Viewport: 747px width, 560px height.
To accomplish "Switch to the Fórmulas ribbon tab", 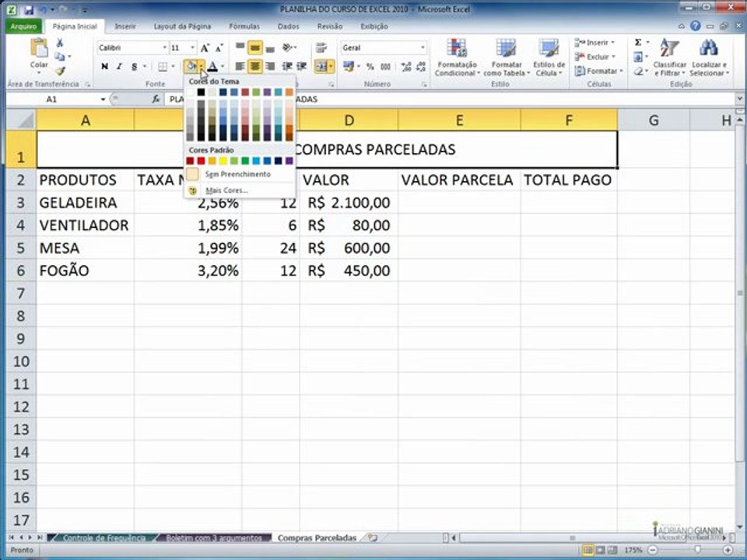I will coord(244,26).
